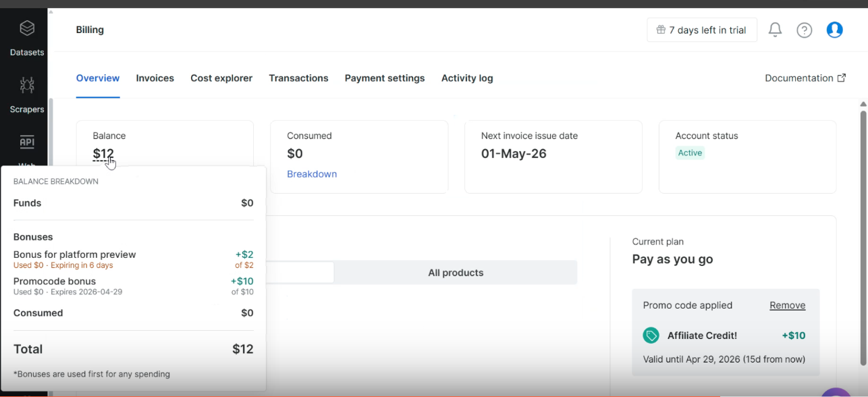This screenshot has width=868, height=397.
Task: Switch to the Overview tab
Action: (x=98, y=78)
